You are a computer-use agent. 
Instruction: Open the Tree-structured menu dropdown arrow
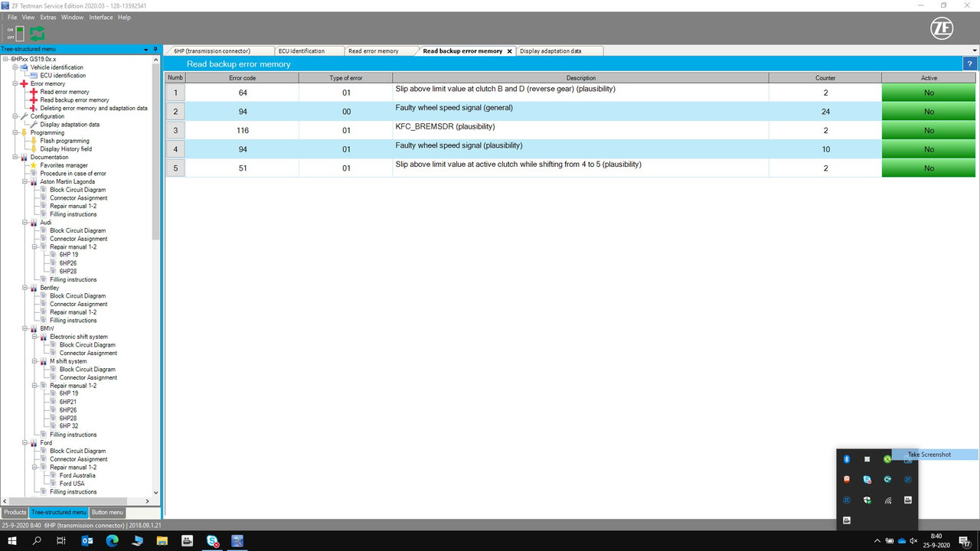(145, 49)
